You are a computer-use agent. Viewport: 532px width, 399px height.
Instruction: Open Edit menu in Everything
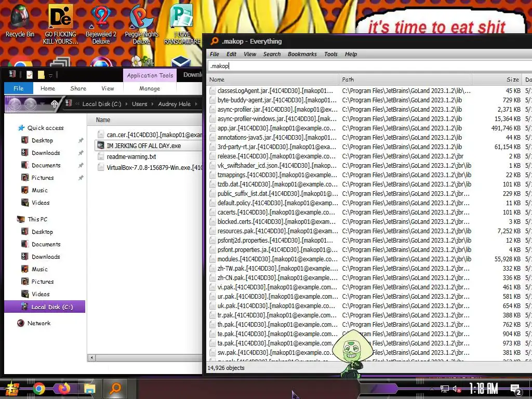231,54
